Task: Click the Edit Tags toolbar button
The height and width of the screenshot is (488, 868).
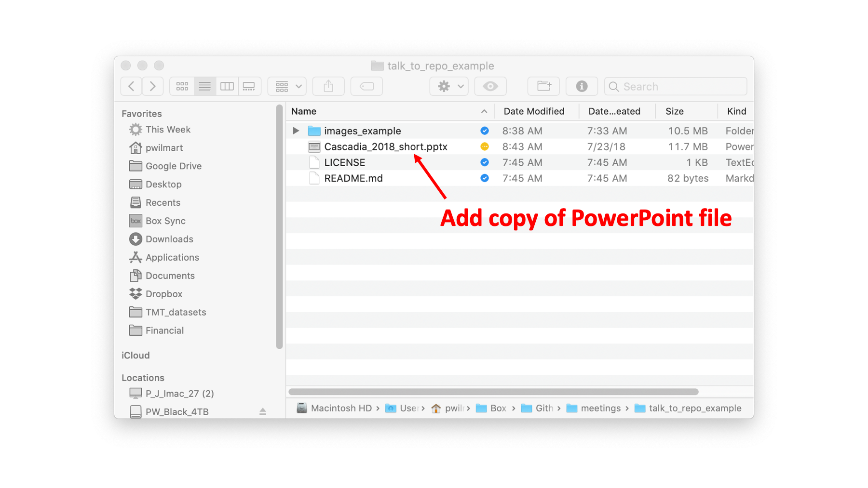Action: [366, 86]
